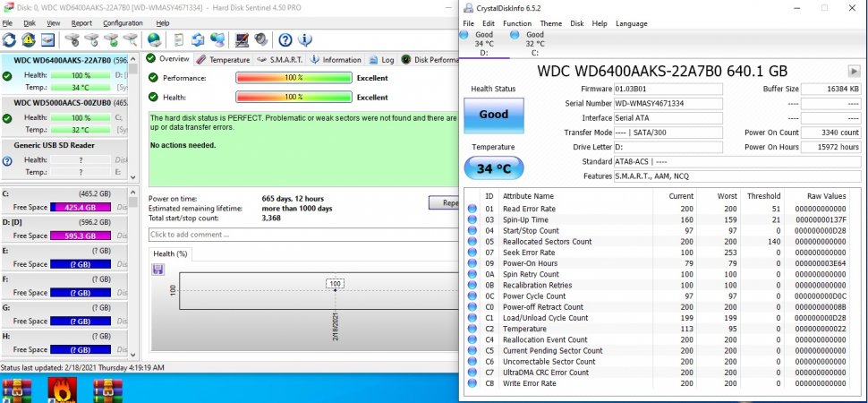Image resolution: width=868 pixels, height=403 pixels.
Task: Select WDC WD6400AAKS-22A7B0 in disk list
Action: (x=64, y=73)
